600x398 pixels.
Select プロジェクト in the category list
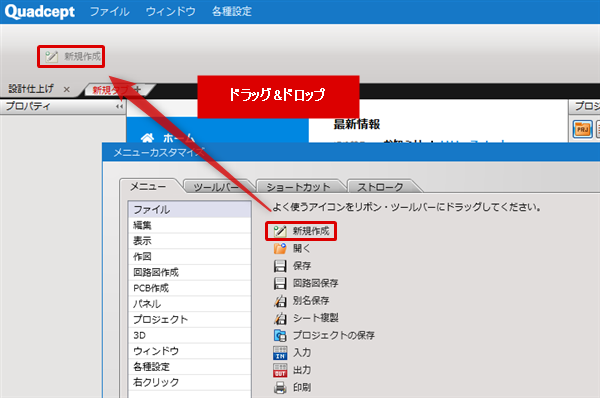pyautogui.click(x=190, y=320)
